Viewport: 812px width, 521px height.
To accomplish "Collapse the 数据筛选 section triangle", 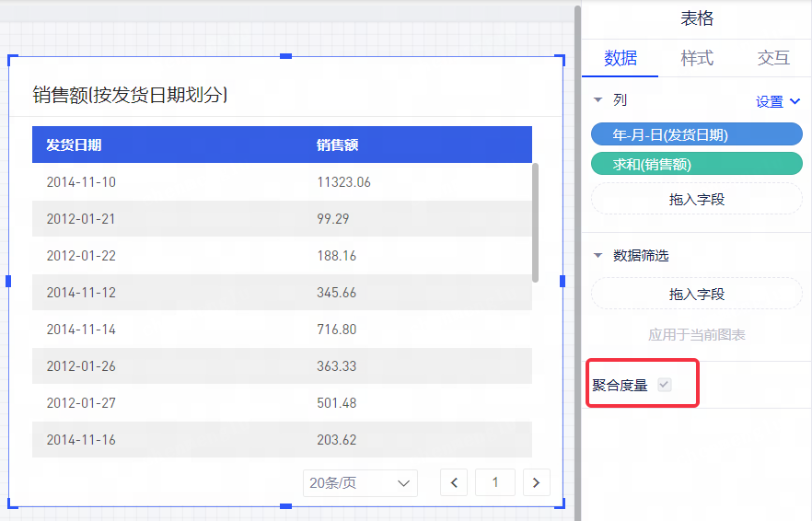I will point(597,256).
